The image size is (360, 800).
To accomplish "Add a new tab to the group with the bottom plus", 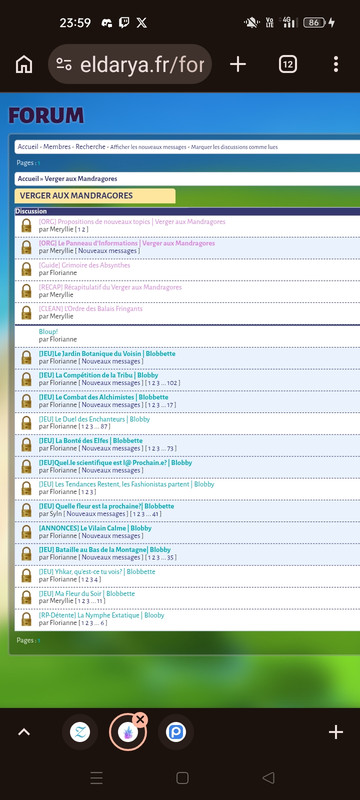I will (x=336, y=732).
